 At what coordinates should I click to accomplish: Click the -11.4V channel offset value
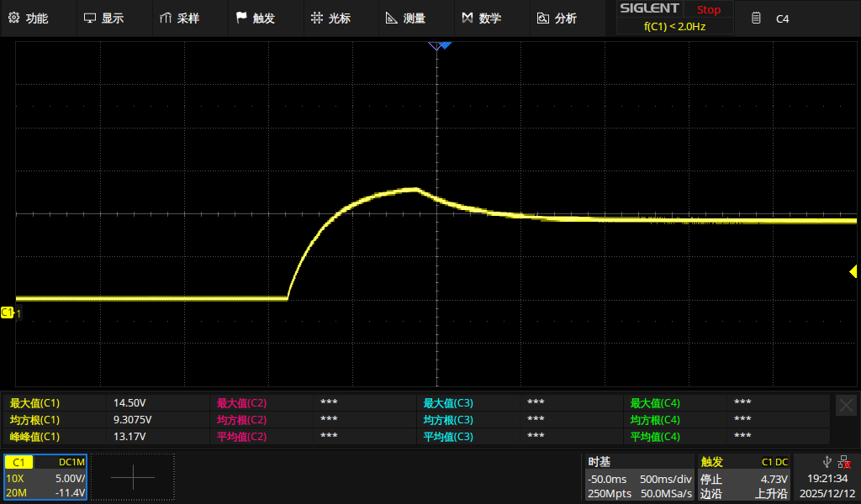coord(71,493)
